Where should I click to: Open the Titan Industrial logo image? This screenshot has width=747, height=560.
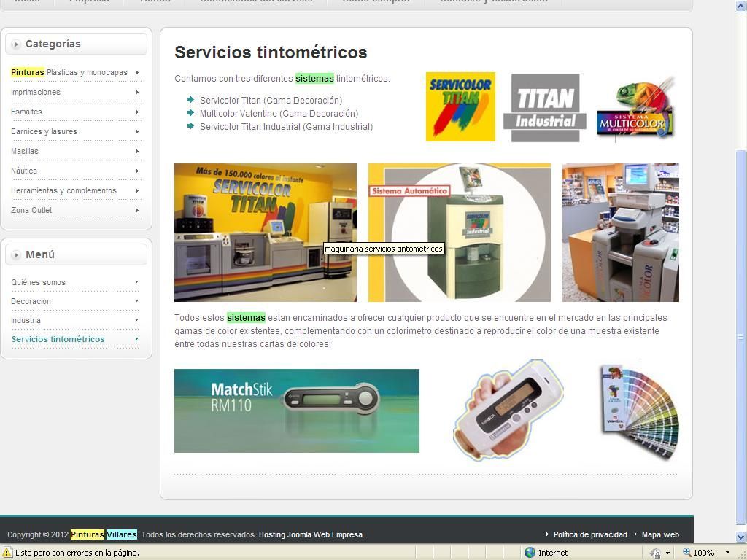545,108
